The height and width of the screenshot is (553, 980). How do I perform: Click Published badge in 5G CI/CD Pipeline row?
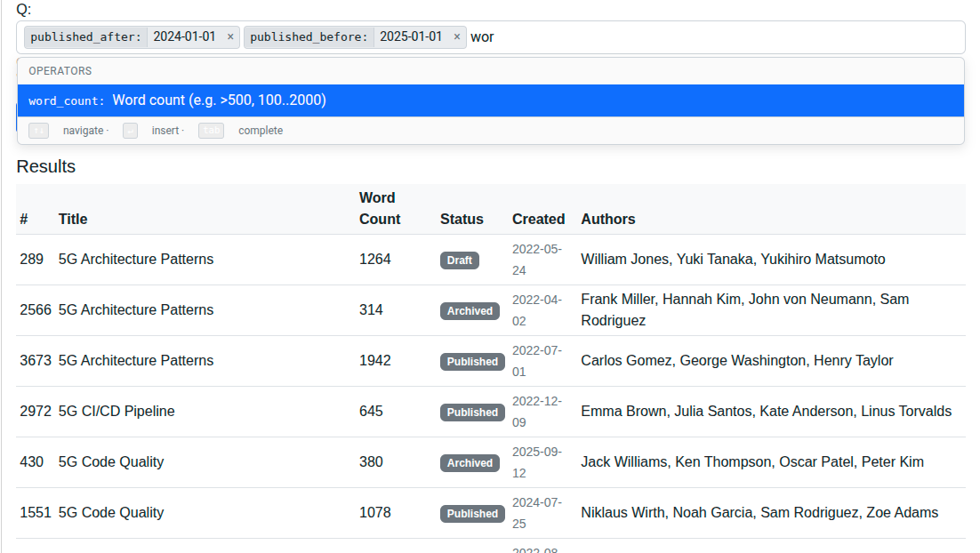click(x=472, y=412)
